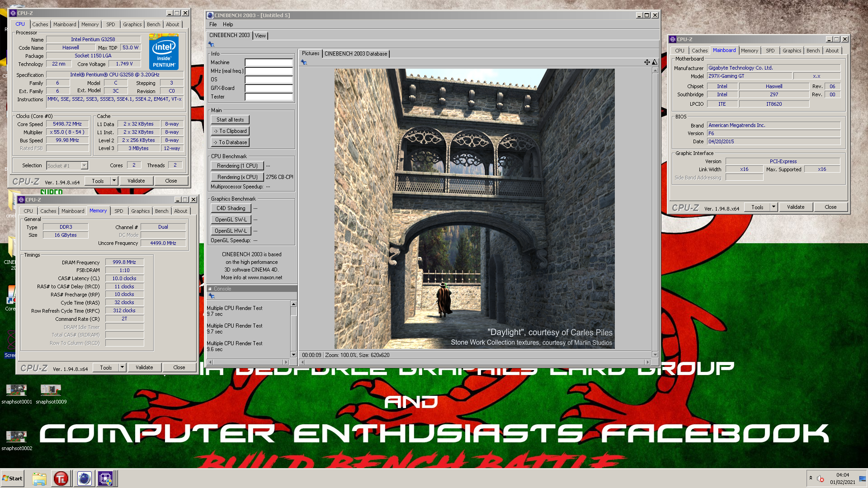Click the zoom triangle icon beside move tool
The width and height of the screenshot is (868, 488).
pyautogui.click(x=654, y=62)
